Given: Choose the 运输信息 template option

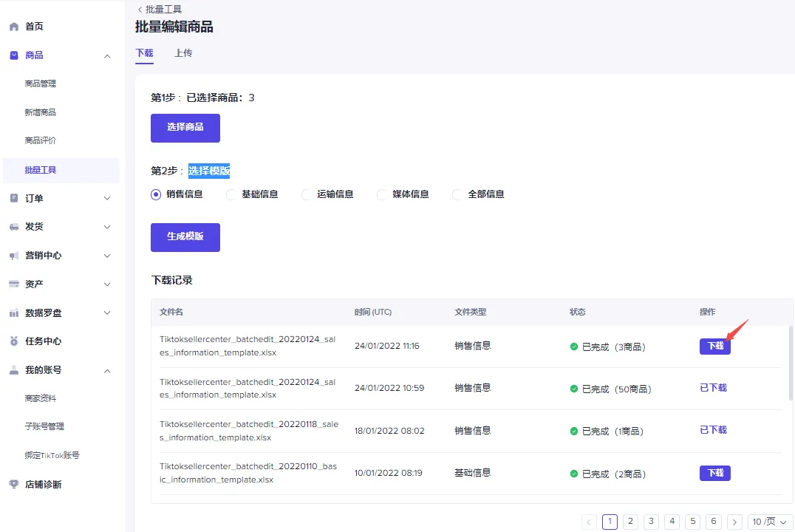Looking at the screenshot, I should coord(306,194).
